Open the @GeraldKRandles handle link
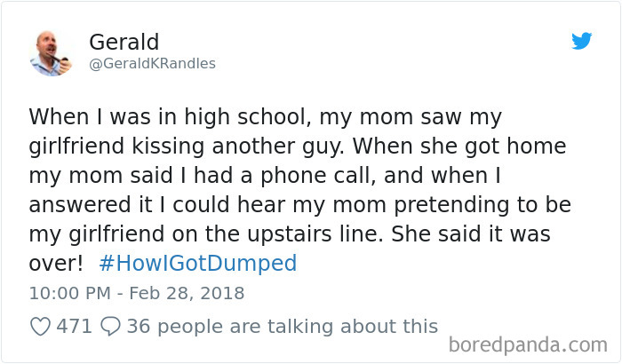 tap(152, 63)
